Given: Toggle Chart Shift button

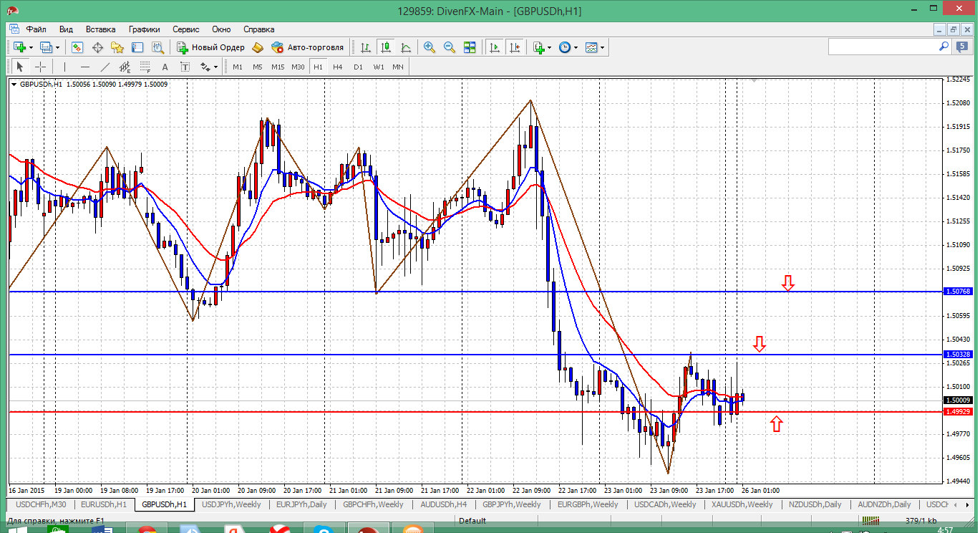Looking at the screenshot, I should point(515,47).
